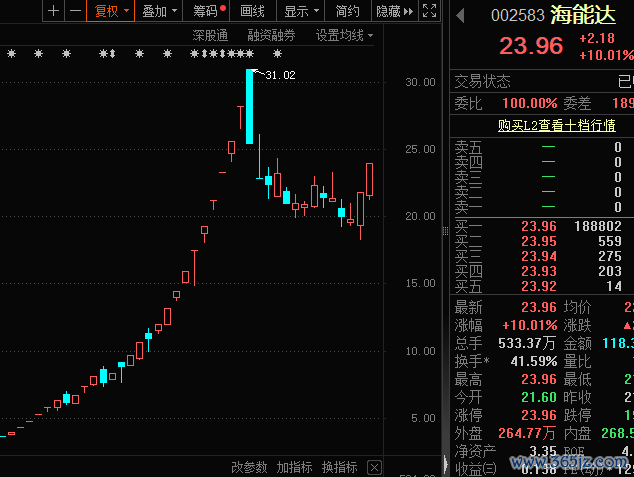Select the 画线 drawing tool menu
Image resolution: width=634 pixels, height=477 pixels.
pyautogui.click(x=254, y=11)
